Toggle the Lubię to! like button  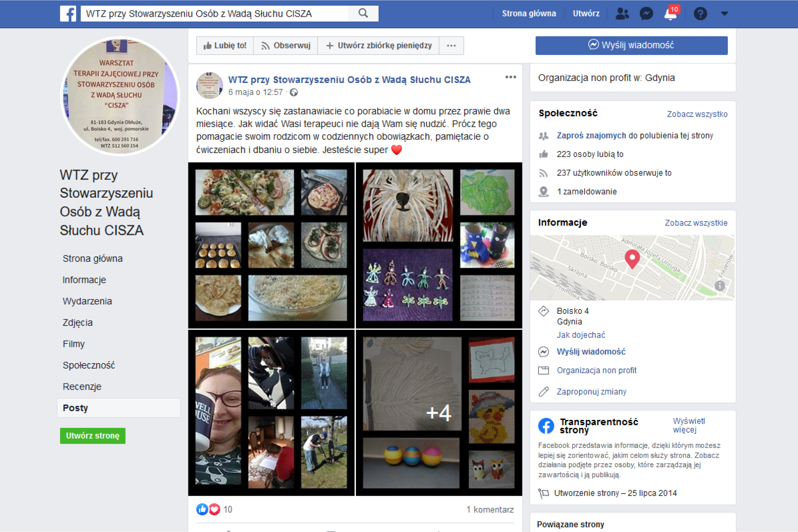pyautogui.click(x=225, y=45)
